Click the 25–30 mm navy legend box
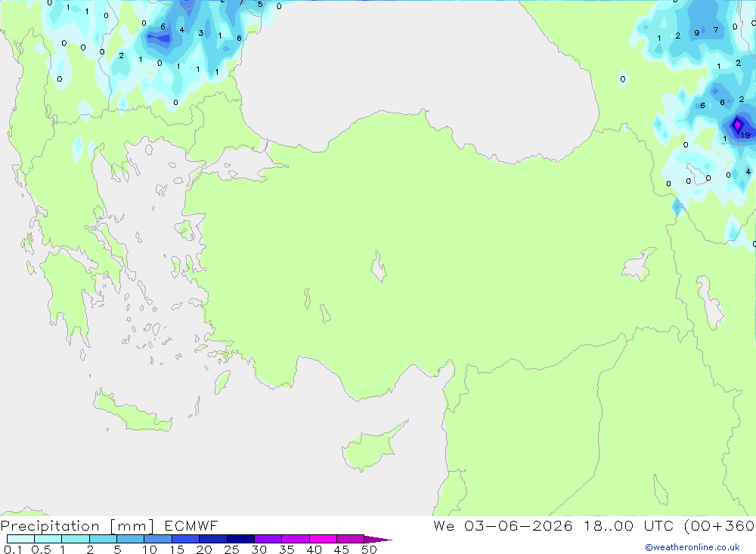Image resolution: width=756 pixels, height=554 pixels. tap(240, 539)
